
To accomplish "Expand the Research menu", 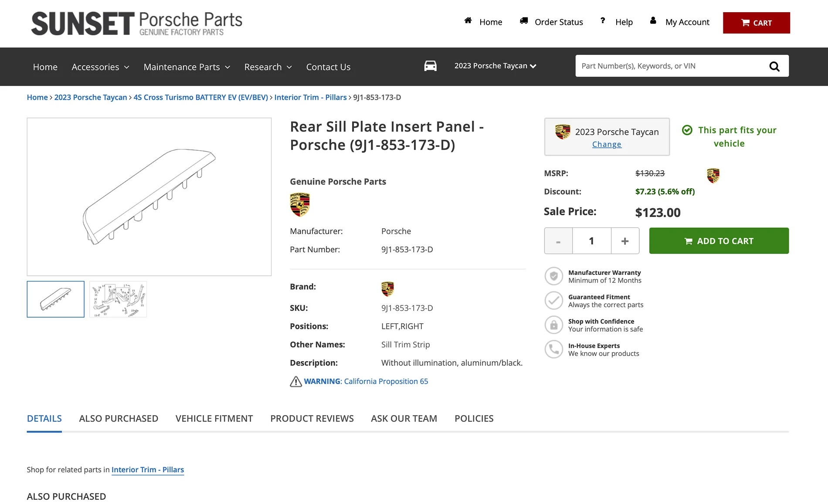I will (x=268, y=67).
